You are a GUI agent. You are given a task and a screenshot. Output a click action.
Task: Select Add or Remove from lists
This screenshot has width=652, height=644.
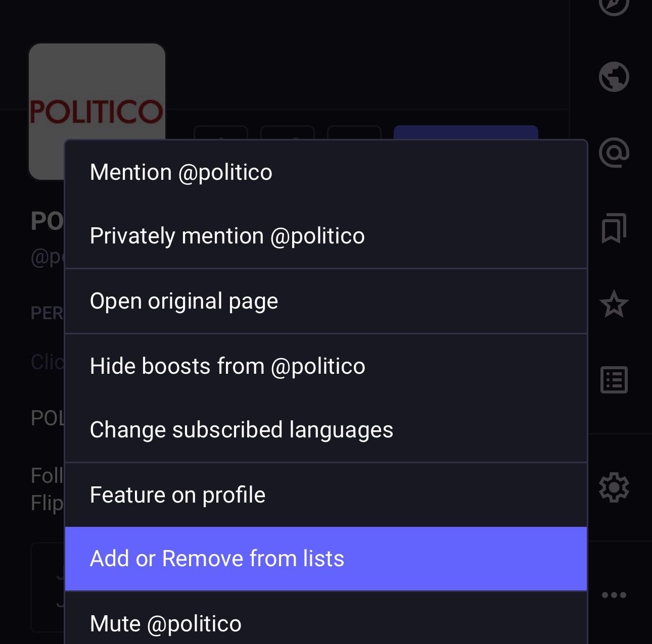326,559
